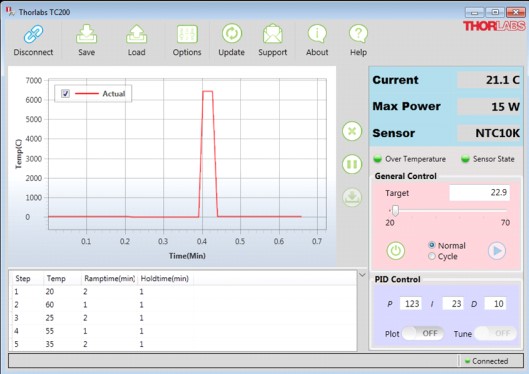Turn on the Plot toggle switch
The image size is (529, 374).
tap(423, 334)
